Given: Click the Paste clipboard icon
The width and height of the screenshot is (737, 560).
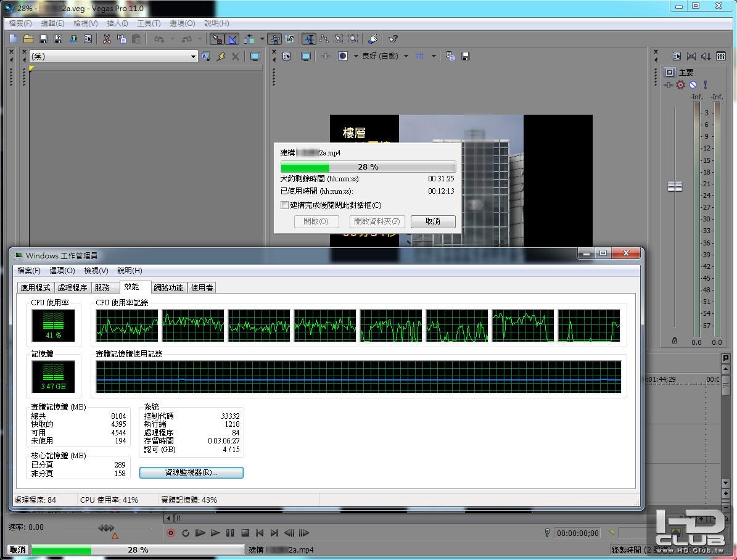Looking at the screenshot, I should click(137, 39).
